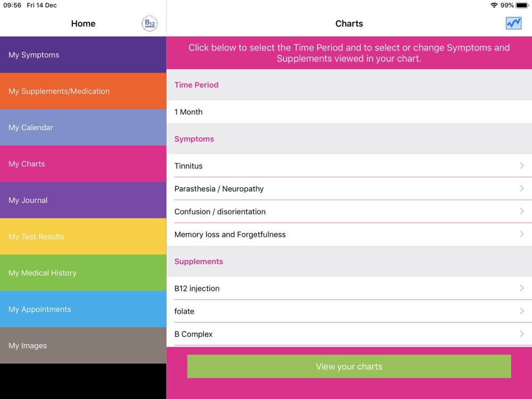Select B Complex supplement text
The image size is (532, 399).
pos(194,334)
